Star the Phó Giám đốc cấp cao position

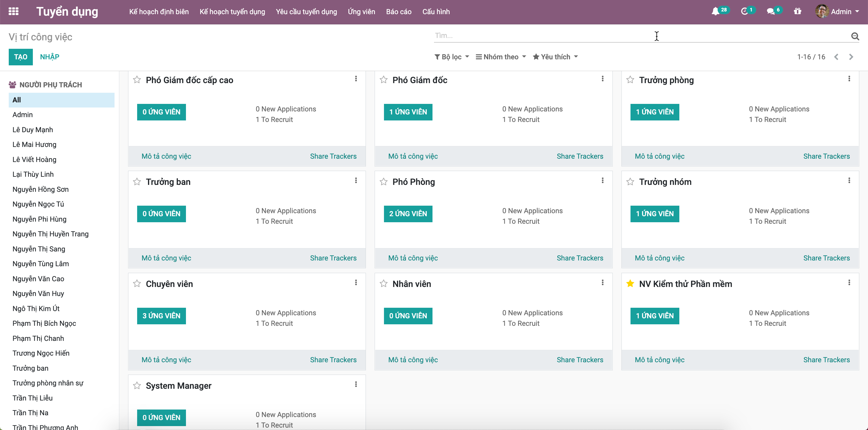click(137, 80)
